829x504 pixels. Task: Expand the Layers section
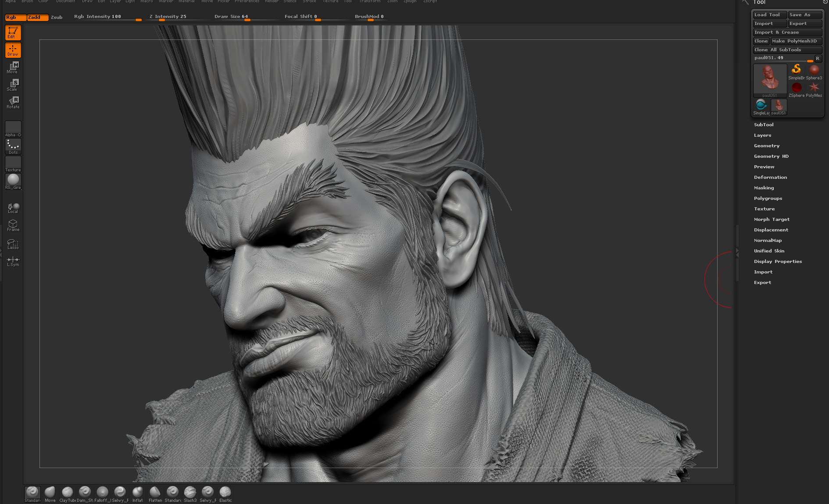762,135
